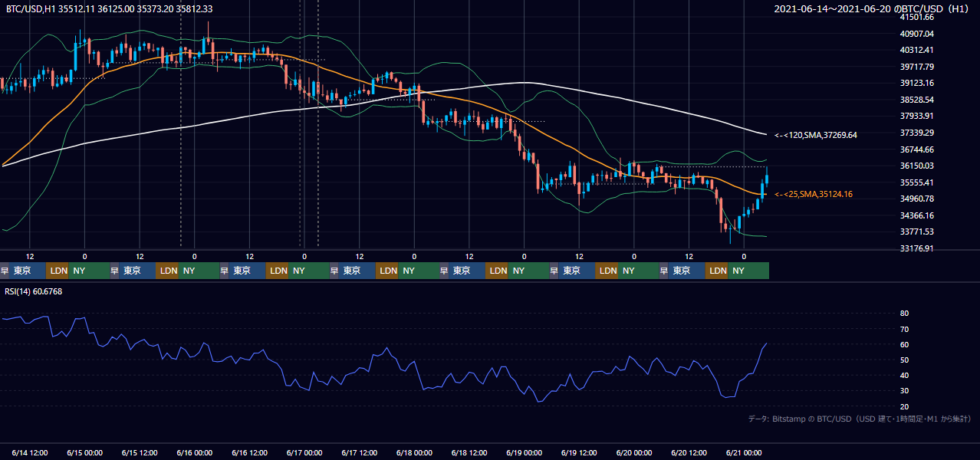Click price axis value 40907.04

click(x=916, y=34)
